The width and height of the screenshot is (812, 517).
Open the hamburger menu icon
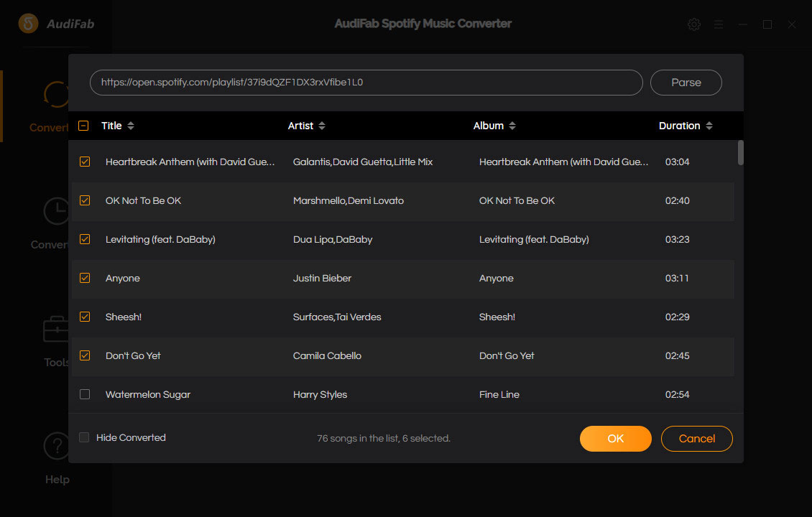pos(719,24)
